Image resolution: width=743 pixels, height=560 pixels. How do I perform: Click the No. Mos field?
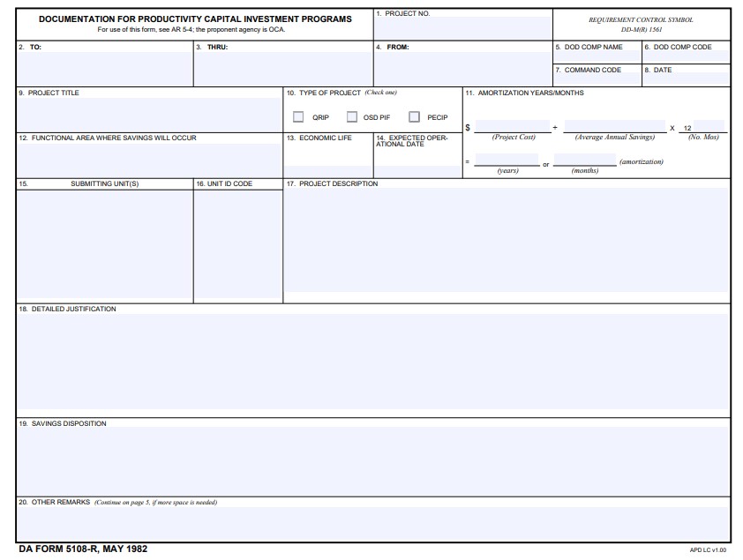click(x=709, y=126)
